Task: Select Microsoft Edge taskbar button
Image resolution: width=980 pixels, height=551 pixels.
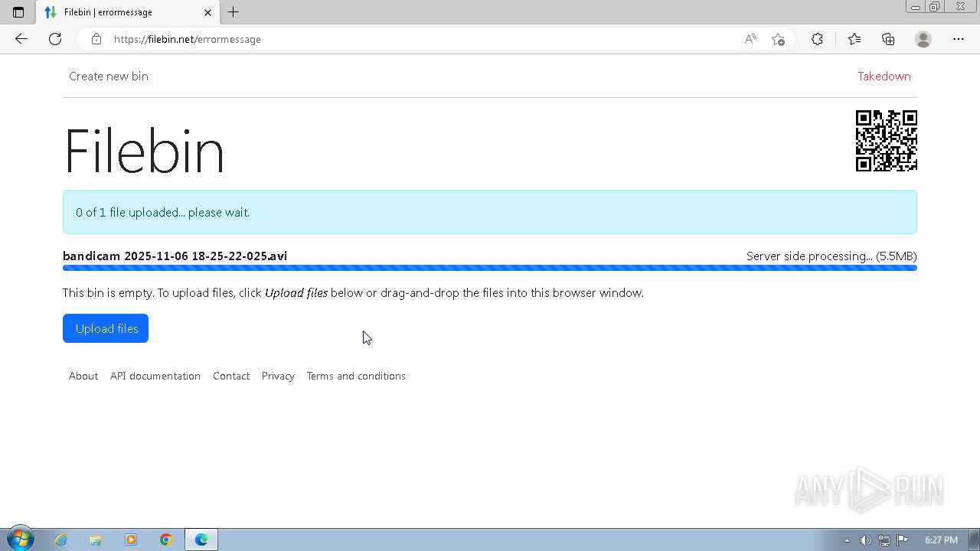Action: click(x=201, y=540)
